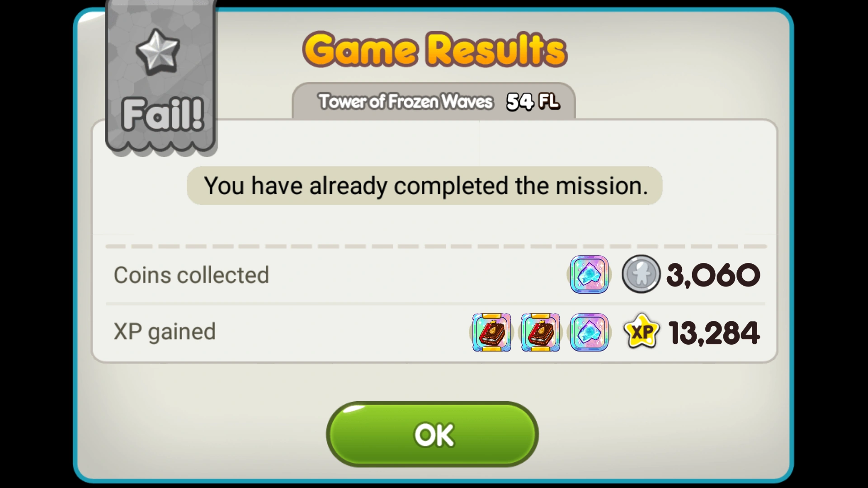Click the XP gained label
This screenshot has height=488, width=868.
(x=165, y=332)
